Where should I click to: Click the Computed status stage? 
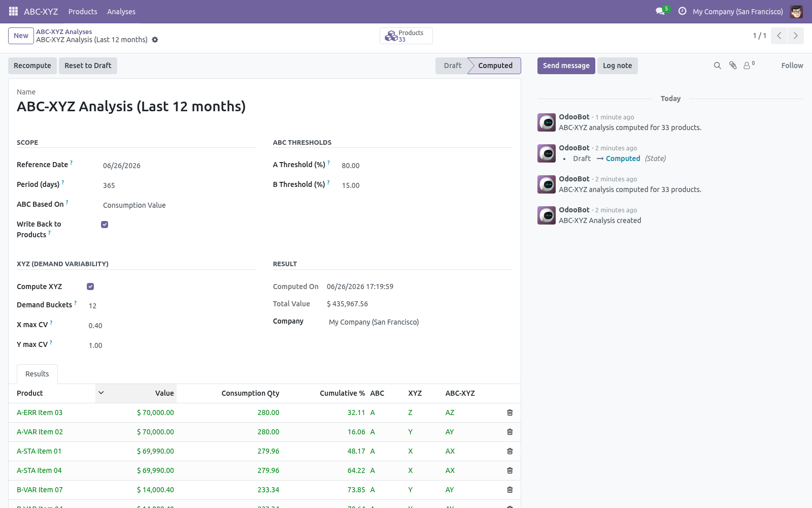(x=495, y=66)
